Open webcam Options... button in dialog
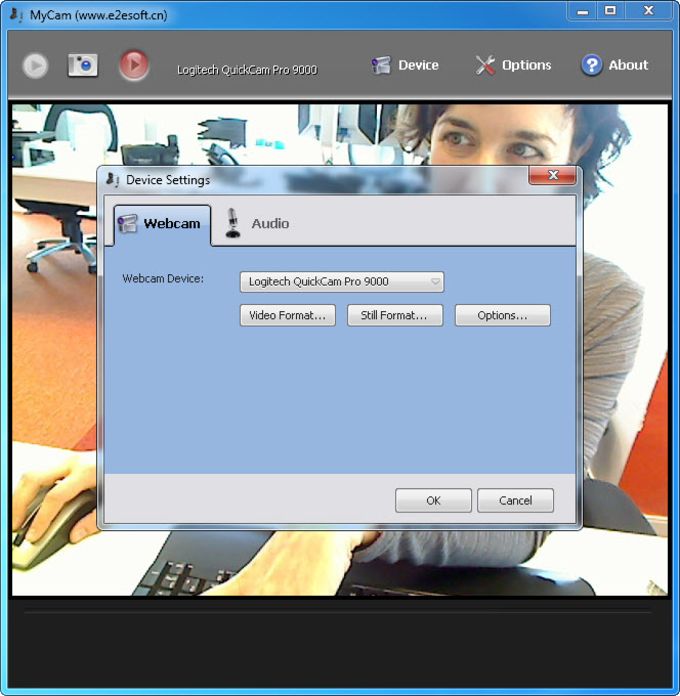This screenshot has width=680, height=696. point(503,316)
